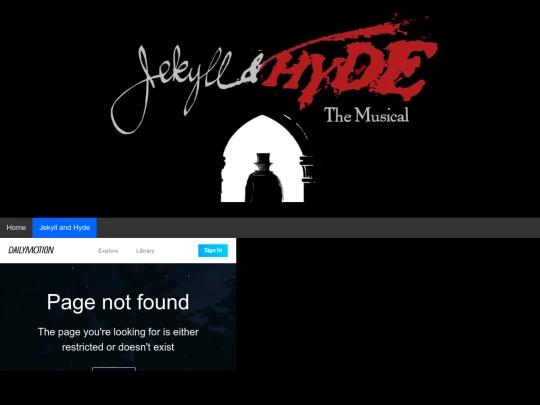540x405 pixels.
Task: Open the Home tab
Action: tap(16, 228)
